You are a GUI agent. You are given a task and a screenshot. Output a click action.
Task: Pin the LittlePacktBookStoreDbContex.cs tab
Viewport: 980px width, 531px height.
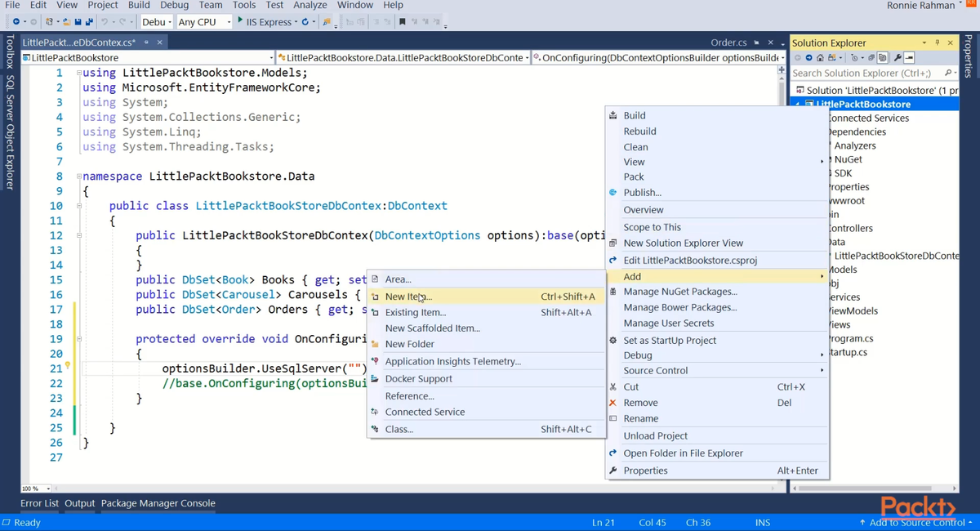click(146, 42)
